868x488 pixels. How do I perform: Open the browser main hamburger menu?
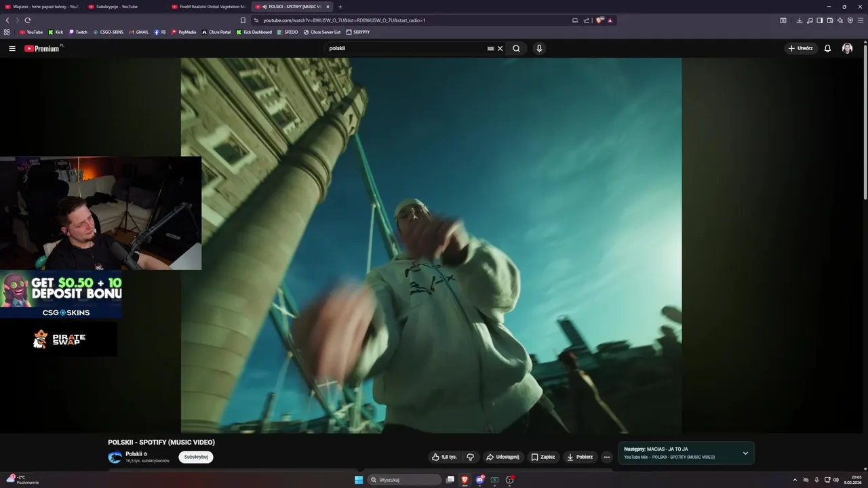point(861,20)
